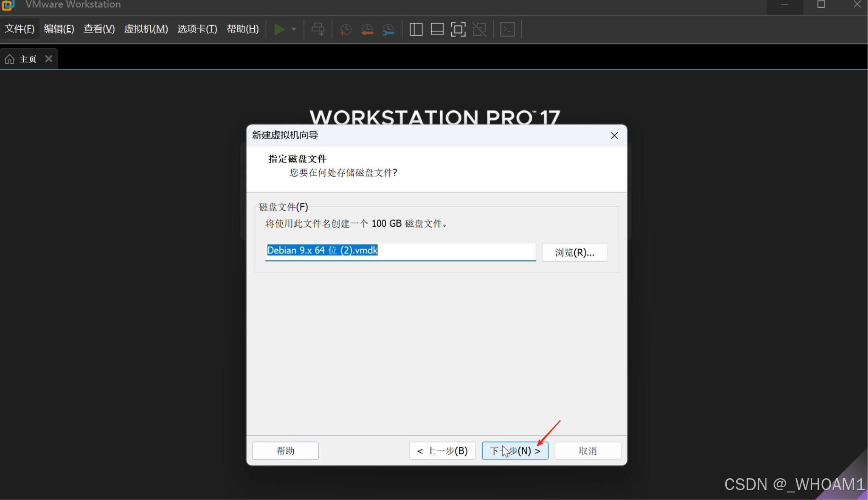The height and width of the screenshot is (500, 868).
Task: Click the disk file name input field
Action: [x=400, y=251]
